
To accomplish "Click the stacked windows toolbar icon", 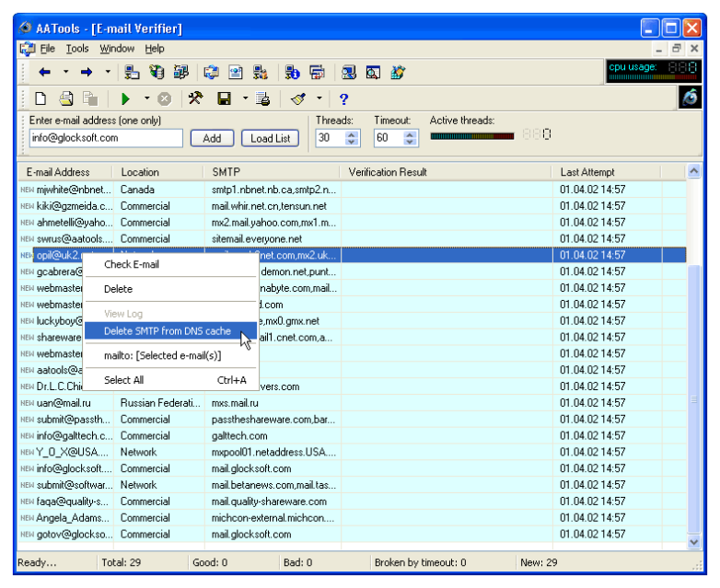I will tap(317, 72).
